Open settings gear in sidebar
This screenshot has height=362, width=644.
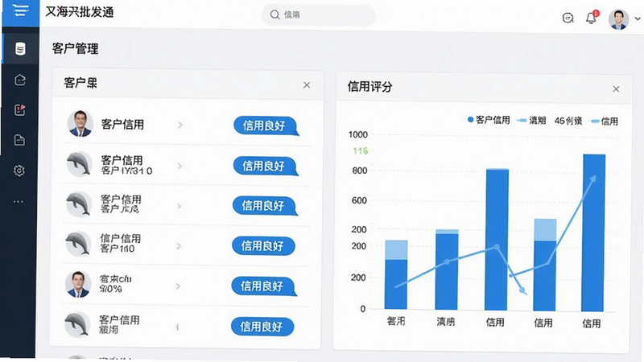pyautogui.click(x=19, y=171)
